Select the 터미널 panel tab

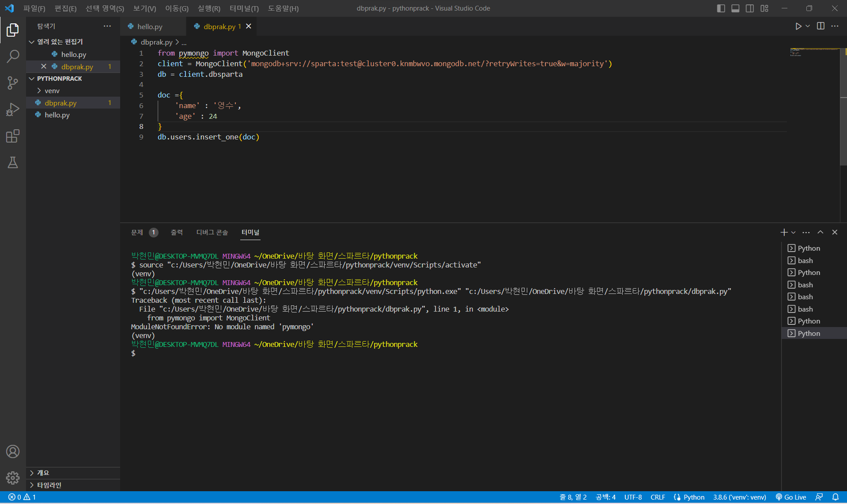pyautogui.click(x=250, y=232)
